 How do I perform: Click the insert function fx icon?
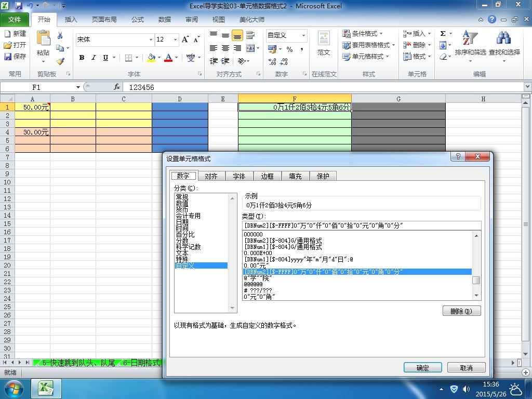(117, 87)
